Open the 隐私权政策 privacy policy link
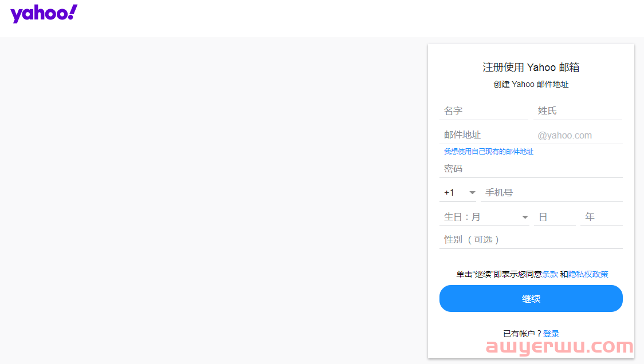 [x=588, y=274]
